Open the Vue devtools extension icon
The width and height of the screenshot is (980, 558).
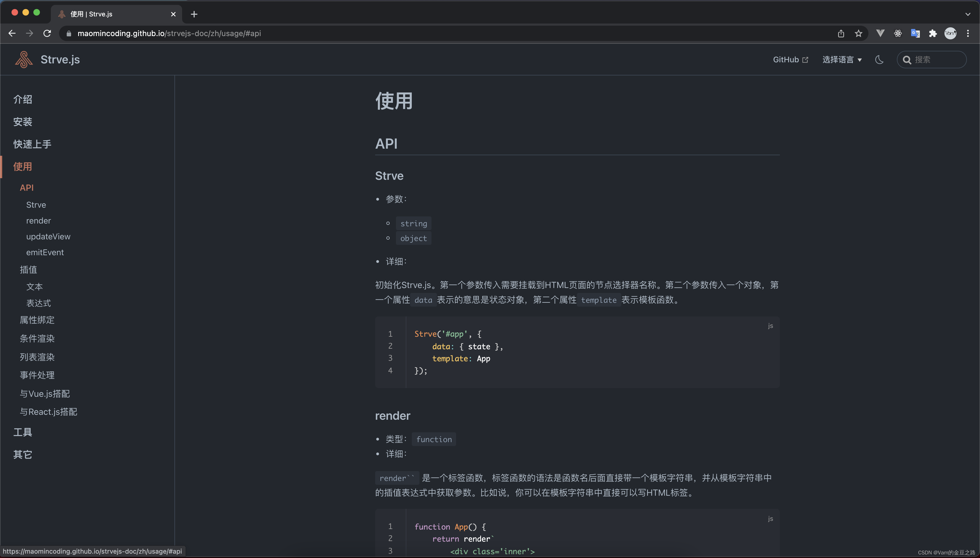(880, 34)
